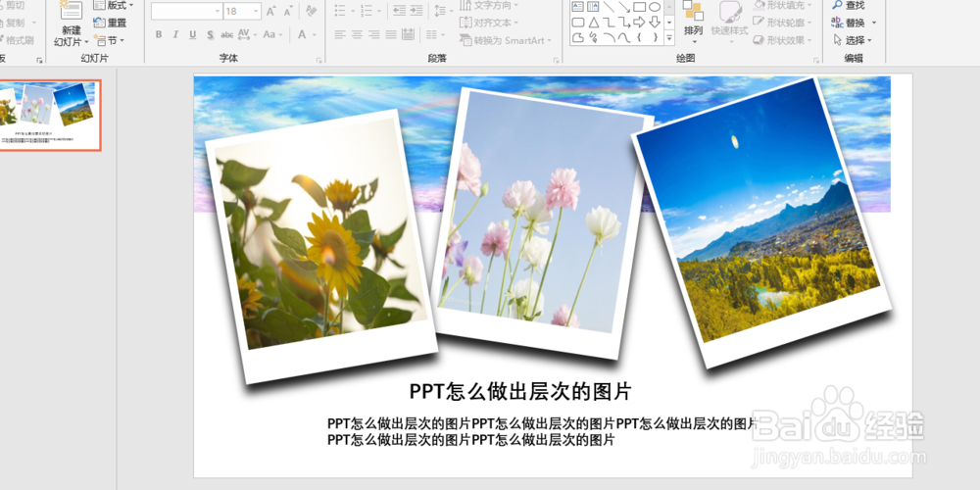Open the Line Spacing dropdown
The height and width of the screenshot is (490, 980).
tap(443, 11)
